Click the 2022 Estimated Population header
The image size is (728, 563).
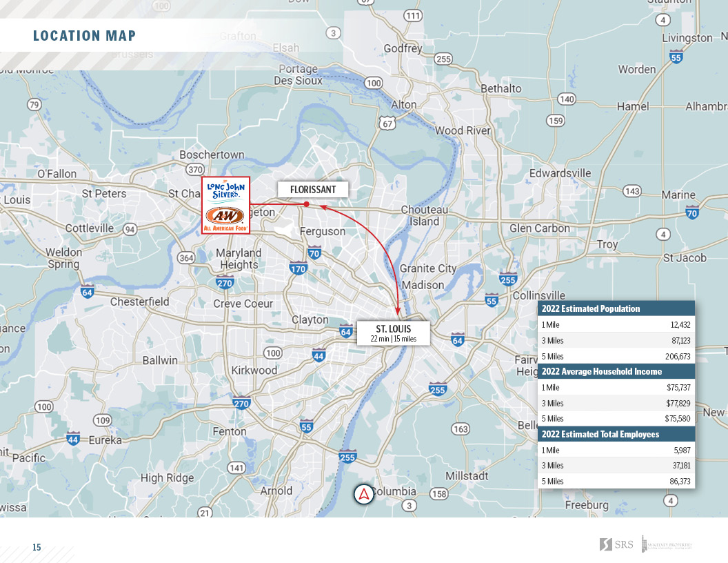pos(616,309)
